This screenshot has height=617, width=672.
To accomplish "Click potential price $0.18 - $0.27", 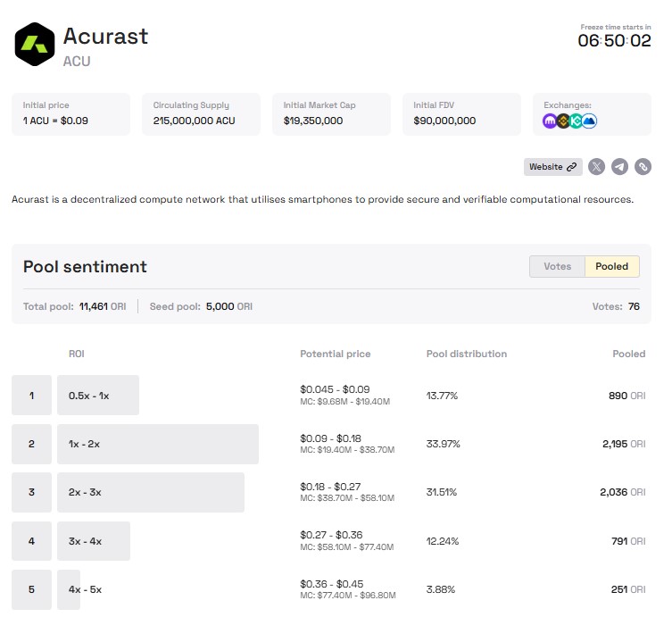I will tap(330, 487).
